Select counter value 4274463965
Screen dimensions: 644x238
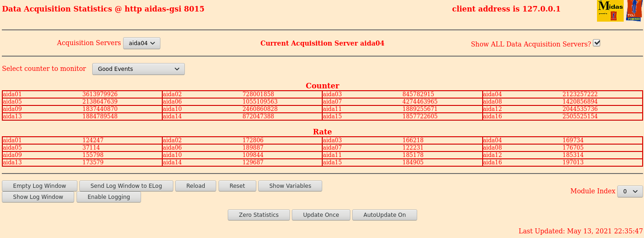point(420,102)
